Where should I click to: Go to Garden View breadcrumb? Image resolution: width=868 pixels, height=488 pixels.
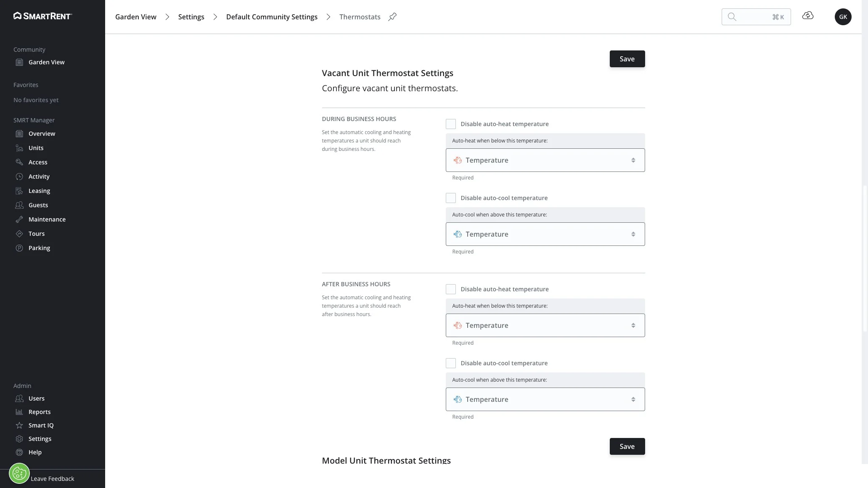[136, 17]
